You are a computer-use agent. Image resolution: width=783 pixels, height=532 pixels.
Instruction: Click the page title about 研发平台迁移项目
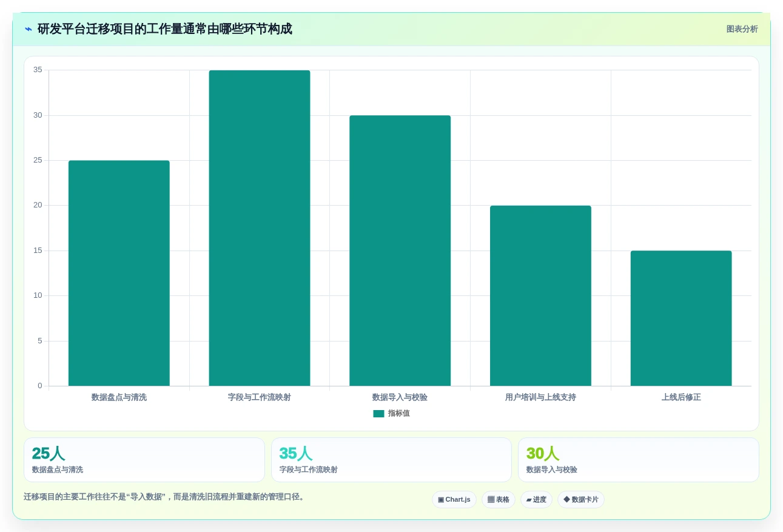click(x=165, y=29)
